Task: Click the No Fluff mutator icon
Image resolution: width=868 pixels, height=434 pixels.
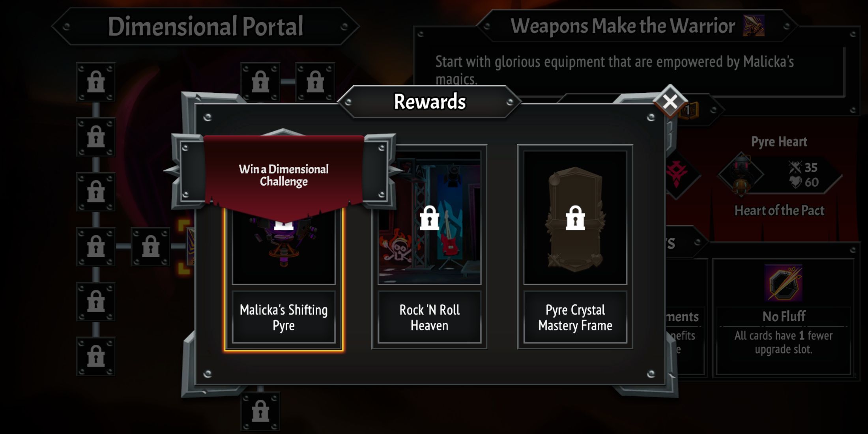Action: pos(784,282)
